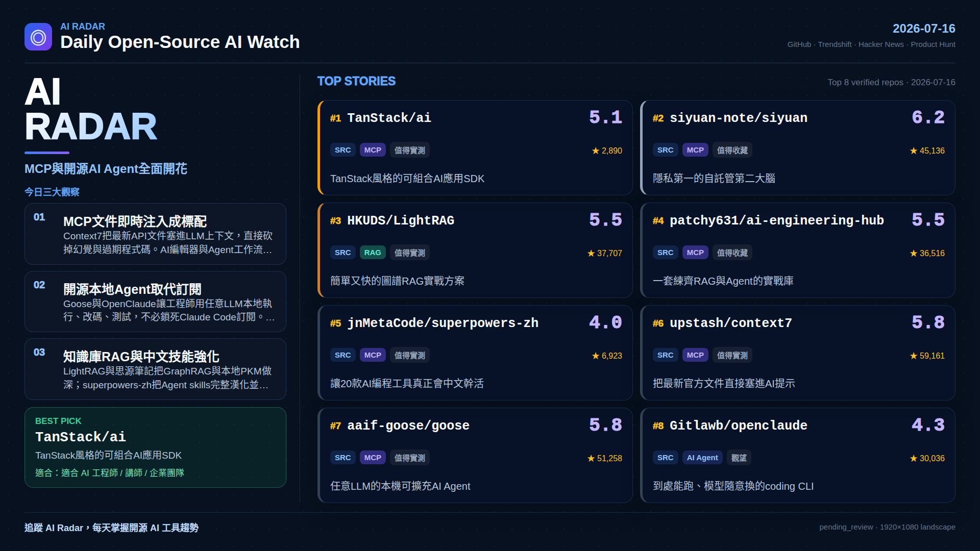The image size is (980, 551).
Task: Click the SRC tag on upstash/context7 card
Action: [665, 355]
